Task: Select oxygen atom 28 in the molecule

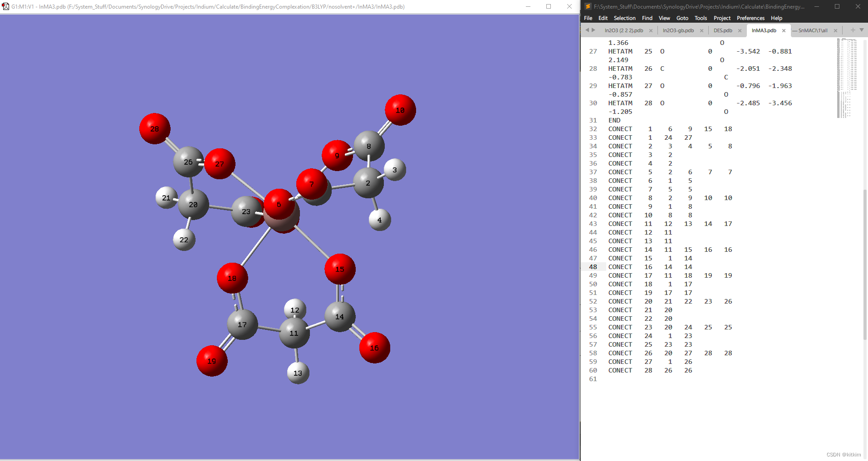Action: click(155, 129)
